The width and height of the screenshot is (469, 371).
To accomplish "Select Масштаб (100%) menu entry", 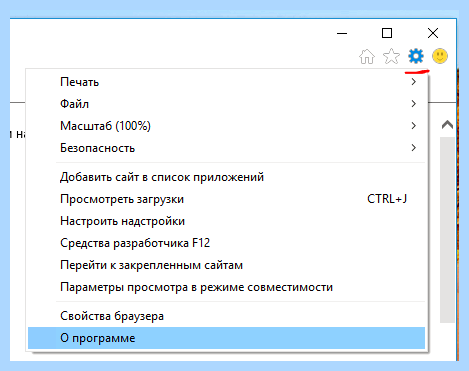I will click(226, 126).
